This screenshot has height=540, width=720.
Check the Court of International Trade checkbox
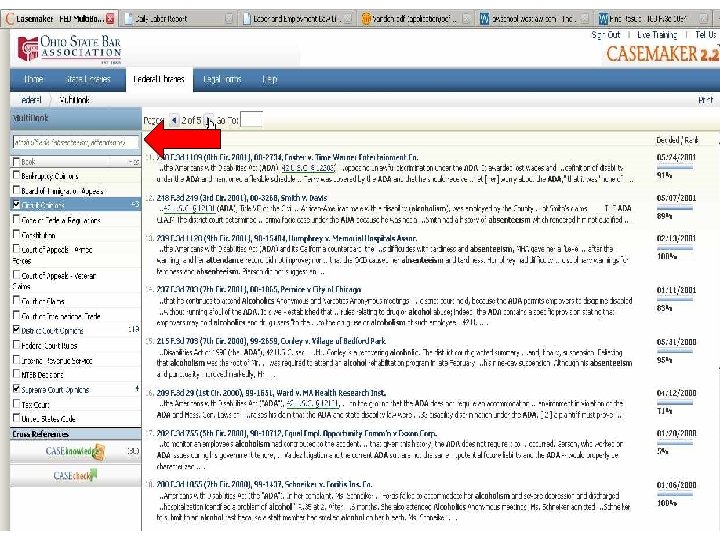[17, 315]
